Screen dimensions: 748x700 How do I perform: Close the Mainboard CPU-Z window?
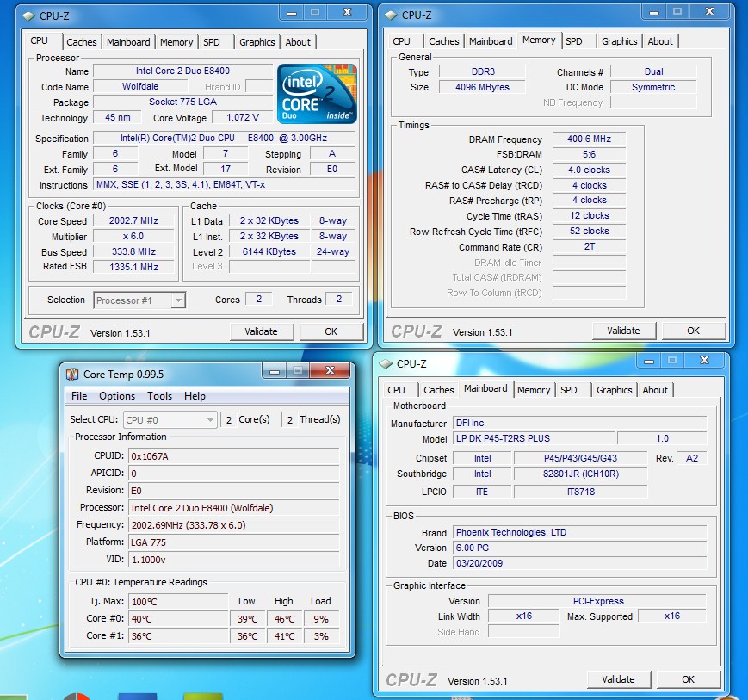tap(705, 360)
